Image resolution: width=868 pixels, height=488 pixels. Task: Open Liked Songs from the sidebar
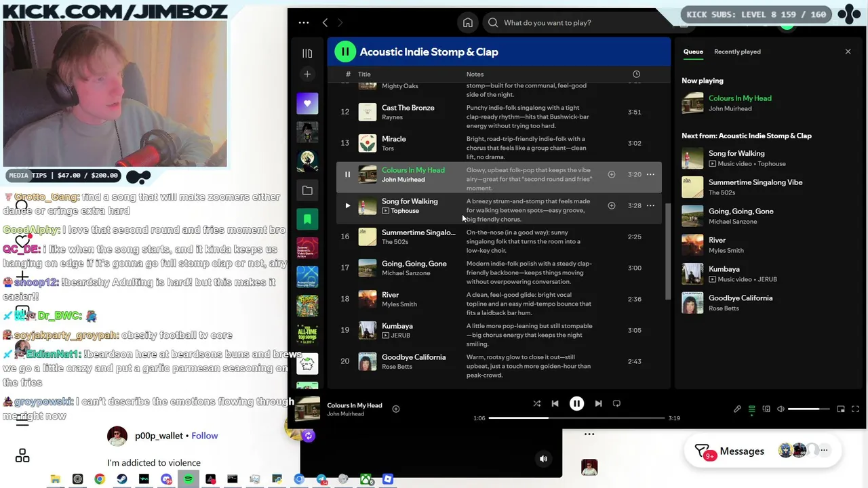[x=307, y=103]
